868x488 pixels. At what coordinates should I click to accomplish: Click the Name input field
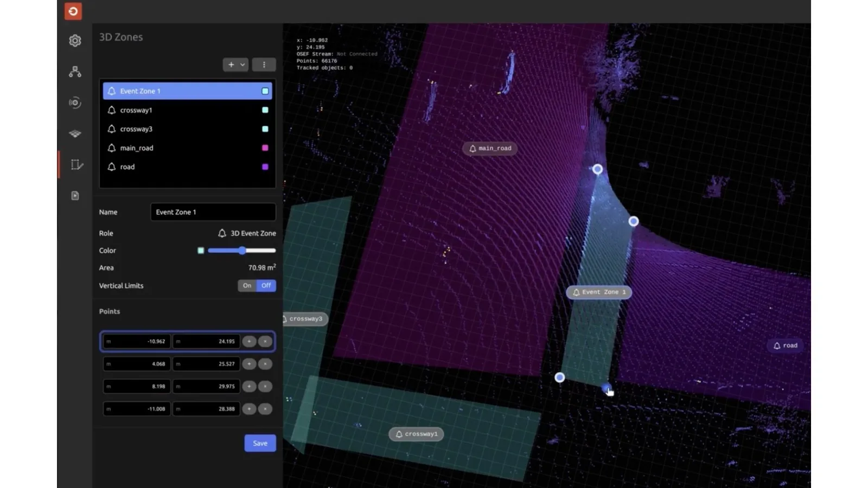[213, 212]
